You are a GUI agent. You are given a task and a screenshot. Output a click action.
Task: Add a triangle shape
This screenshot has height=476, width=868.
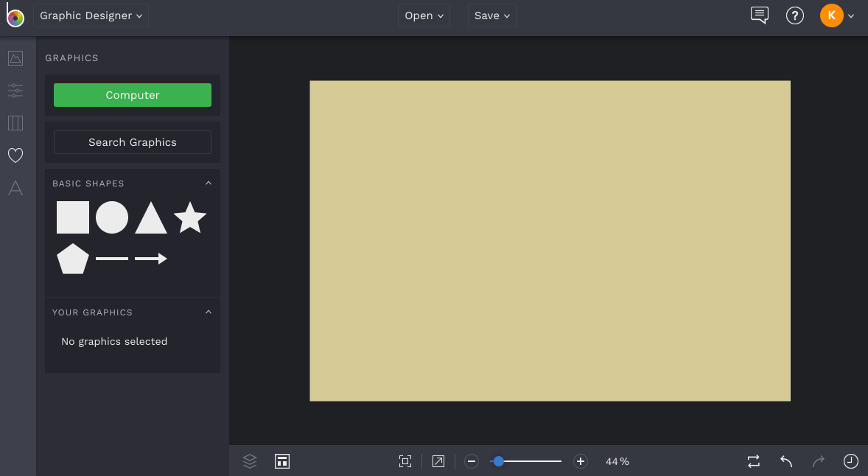click(150, 217)
